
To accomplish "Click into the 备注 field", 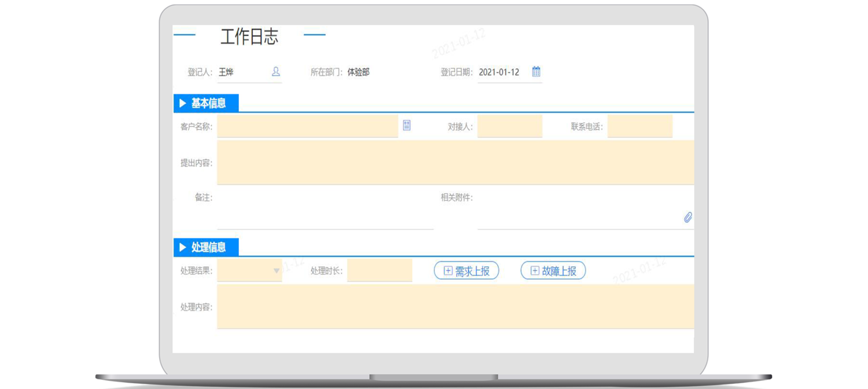I will tap(325, 208).
